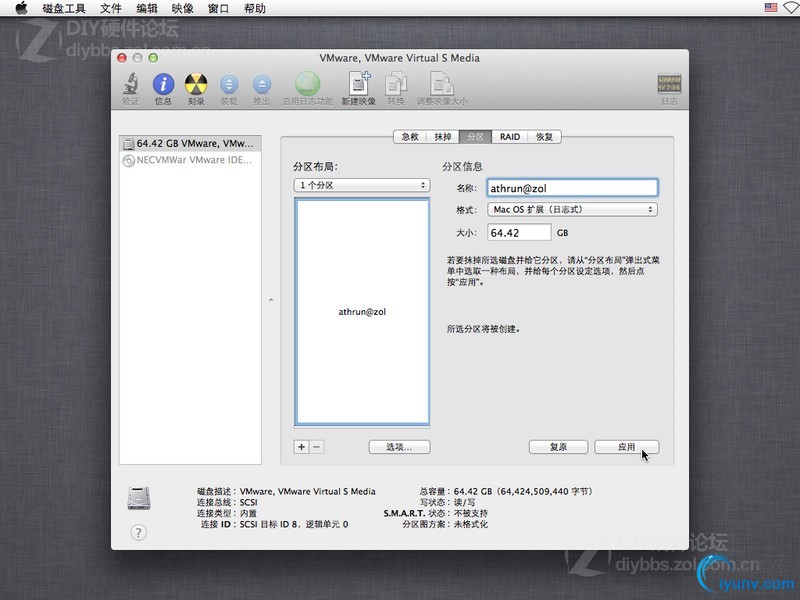This screenshot has height=600, width=800.
Task: Open the 窗口 menu
Action: pos(218,8)
